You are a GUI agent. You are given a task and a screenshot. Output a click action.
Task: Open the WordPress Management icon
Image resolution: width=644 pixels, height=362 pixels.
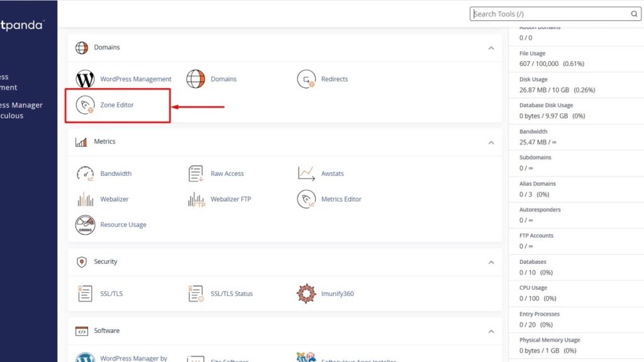[x=85, y=79]
